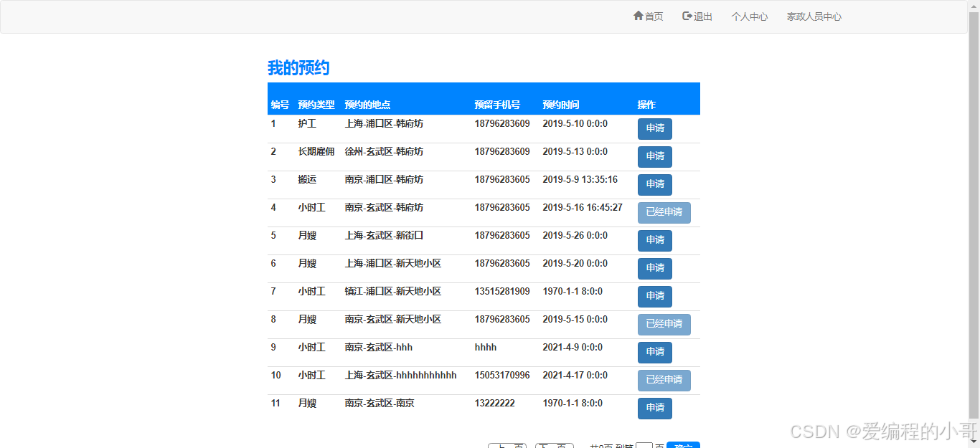Select phone number 15053170996
Viewport: 980px width, 448px height.
pos(502,375)
